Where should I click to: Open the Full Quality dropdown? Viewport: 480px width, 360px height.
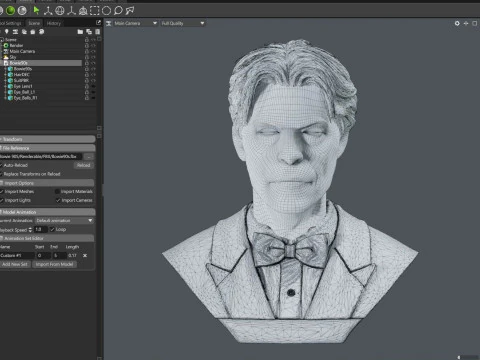[x=183, y=23]
